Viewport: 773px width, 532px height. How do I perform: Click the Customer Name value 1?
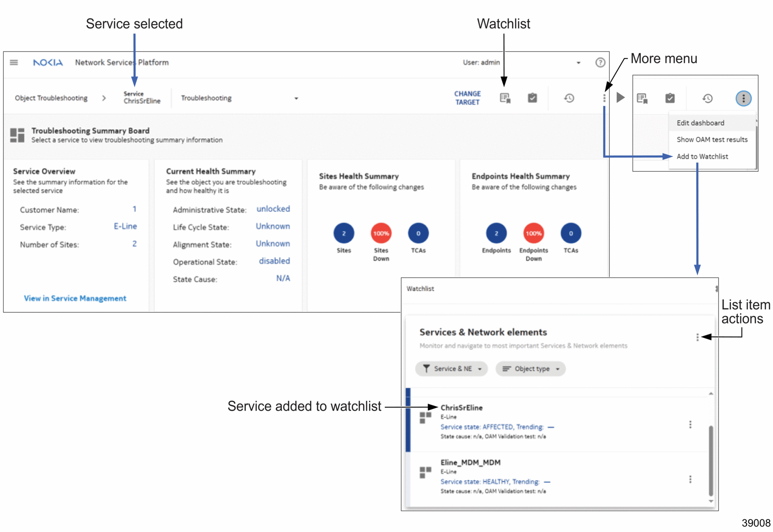pos(134,209)
